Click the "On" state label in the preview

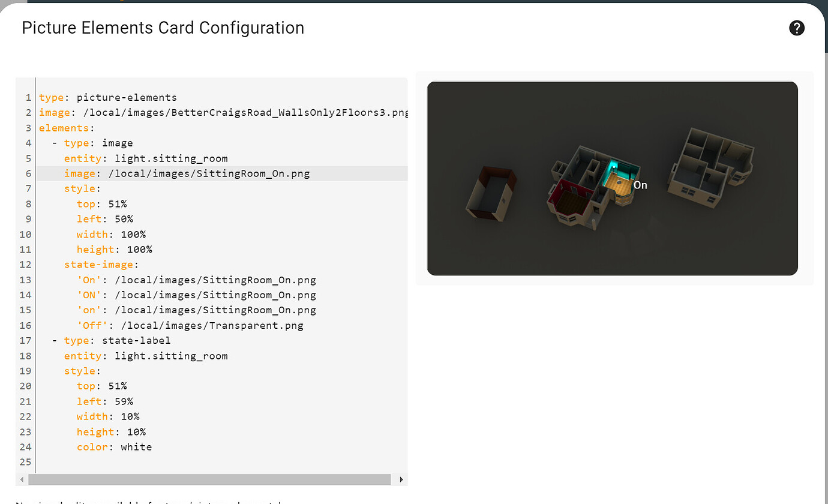640,185
